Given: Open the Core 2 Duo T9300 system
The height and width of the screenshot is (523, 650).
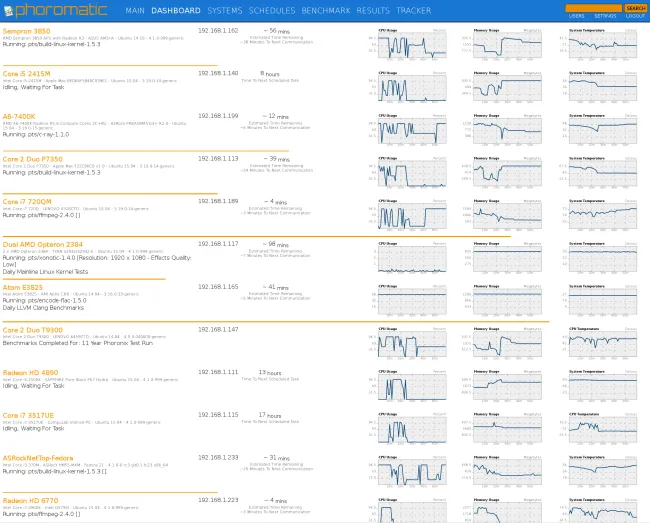Looking at the screenshot, I should click(32, 330).
